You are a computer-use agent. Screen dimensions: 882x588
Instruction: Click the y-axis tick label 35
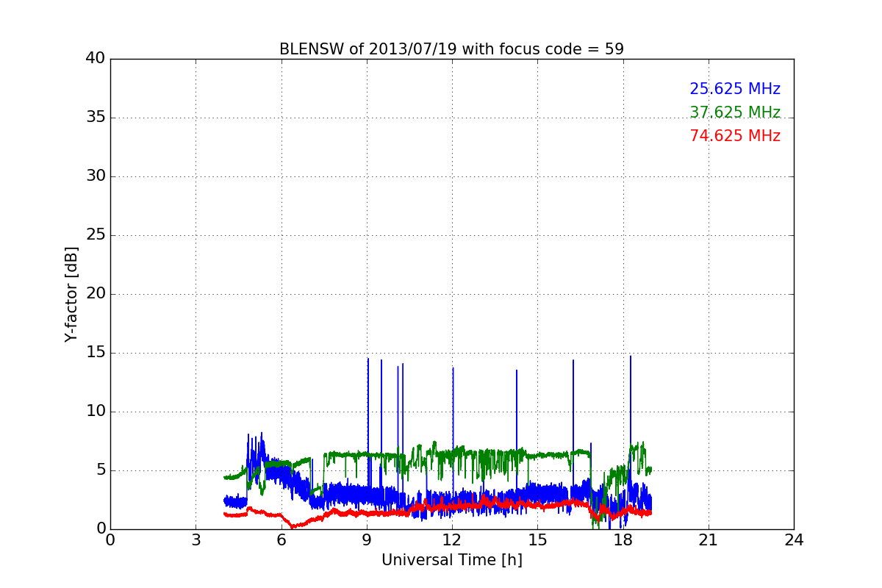click(x=95, y=118)
